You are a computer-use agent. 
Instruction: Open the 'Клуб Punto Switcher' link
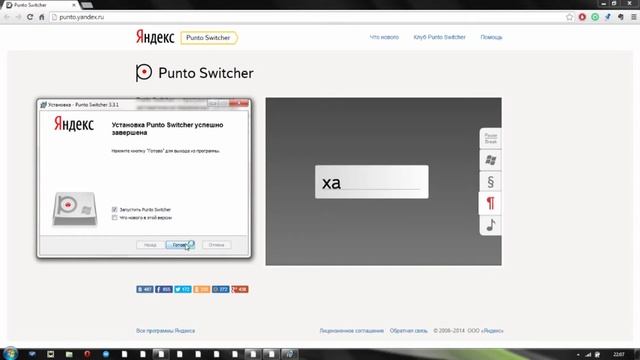click(439, 37)
